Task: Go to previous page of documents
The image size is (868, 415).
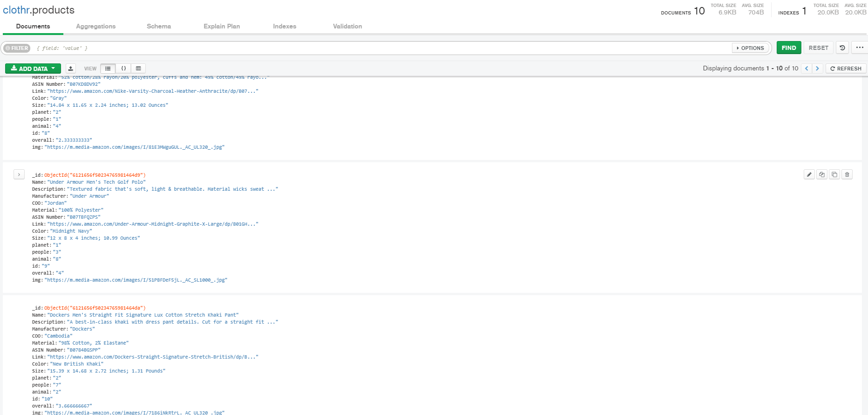Action: click(x=806, y=69)
